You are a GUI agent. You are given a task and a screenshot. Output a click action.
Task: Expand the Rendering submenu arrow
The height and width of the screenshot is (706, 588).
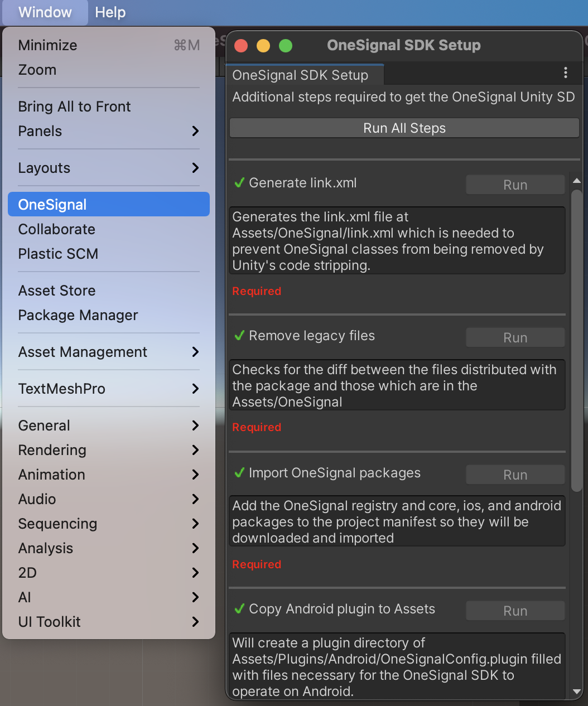tap(195, 450)
